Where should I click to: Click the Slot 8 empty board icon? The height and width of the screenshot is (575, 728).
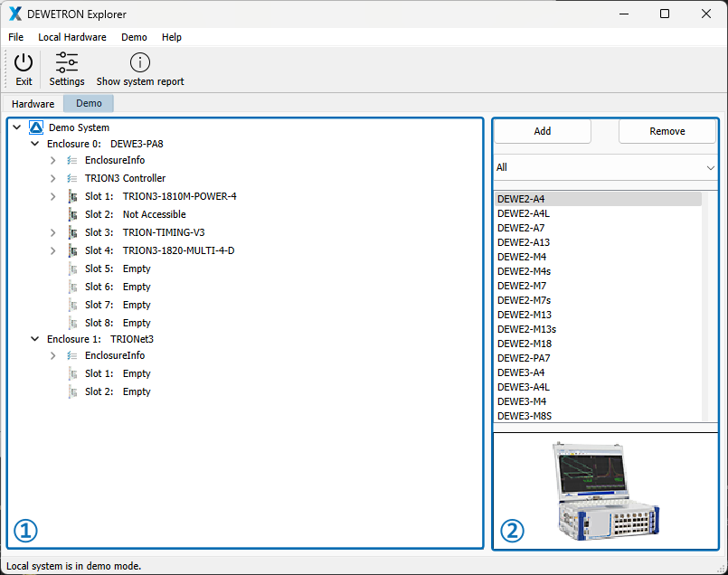(73, 323)
